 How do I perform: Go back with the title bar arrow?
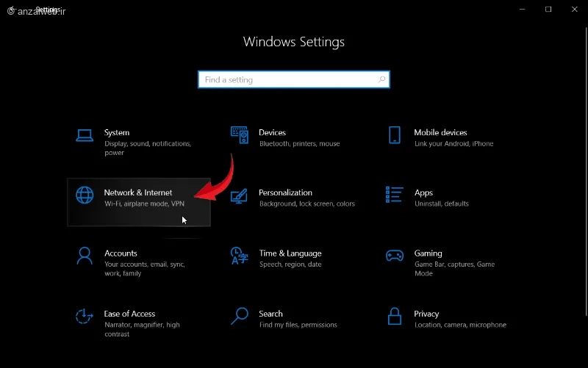(11, 10)
